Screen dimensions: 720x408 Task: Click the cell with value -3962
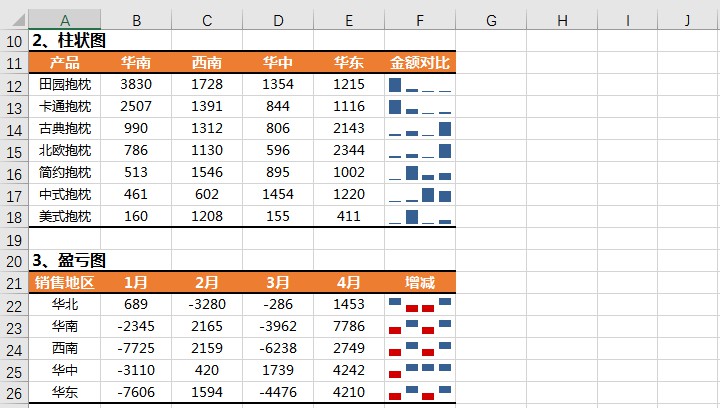pos(278,326)
